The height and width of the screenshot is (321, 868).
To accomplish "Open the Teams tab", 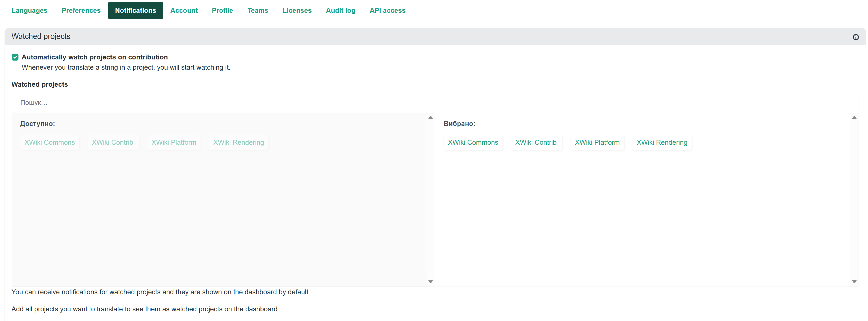I will coord(257,11).
